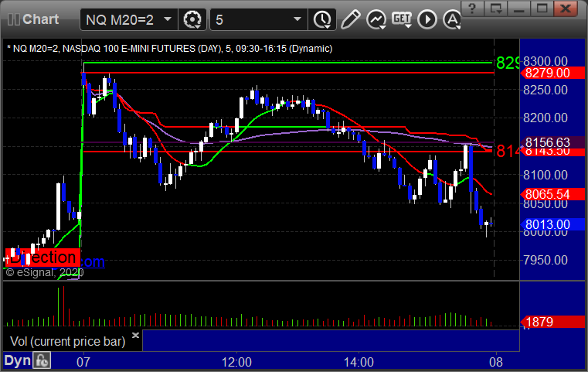Click the Chart window title handle
The image size is (588, 372).
coord(33,19)
